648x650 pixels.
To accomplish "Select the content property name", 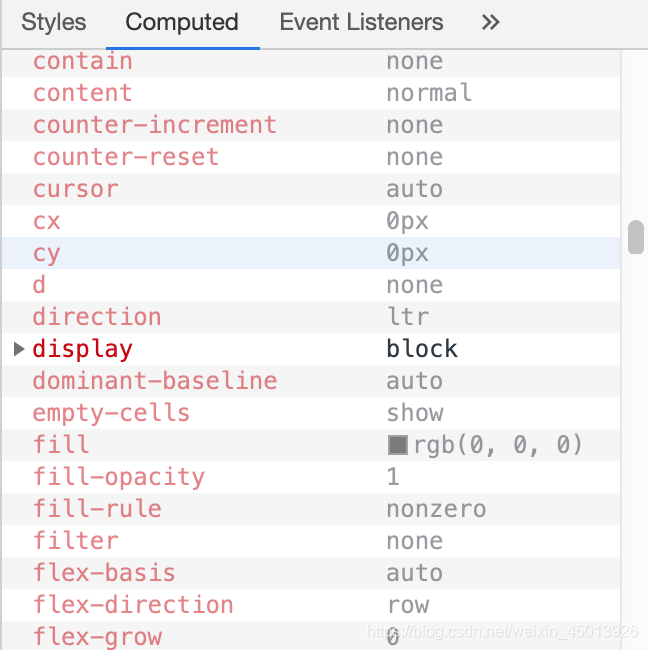I will [x=83, y=93].
